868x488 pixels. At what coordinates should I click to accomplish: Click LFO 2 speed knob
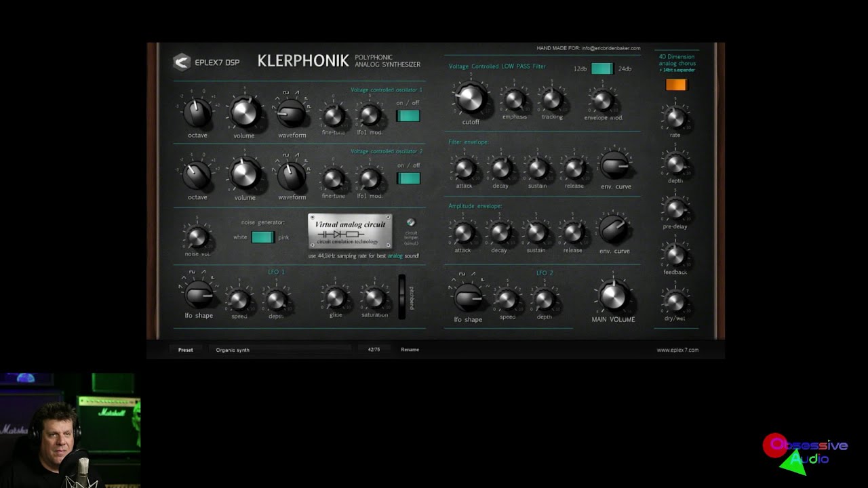pos(507,299)
